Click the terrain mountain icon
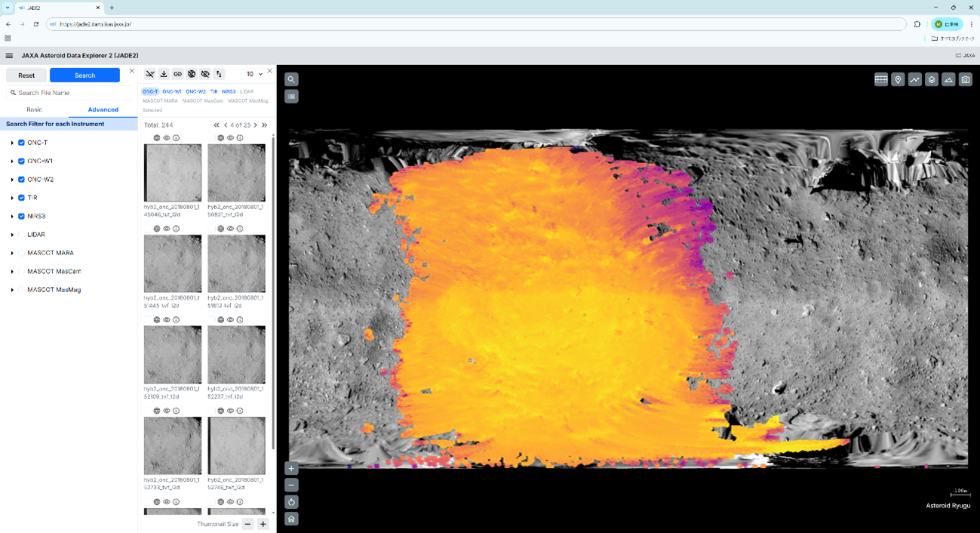This screenshot has height=533, width=980. tap(948, 79)
